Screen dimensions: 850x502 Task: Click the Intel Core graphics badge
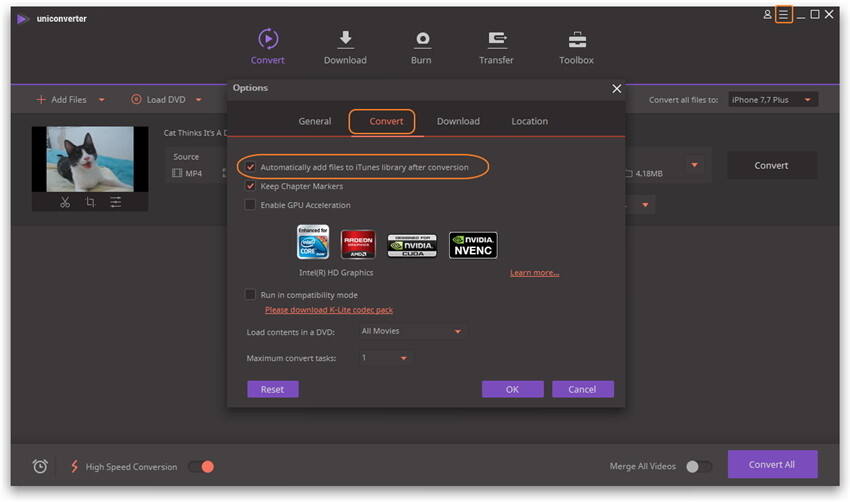tap(313, 242)
